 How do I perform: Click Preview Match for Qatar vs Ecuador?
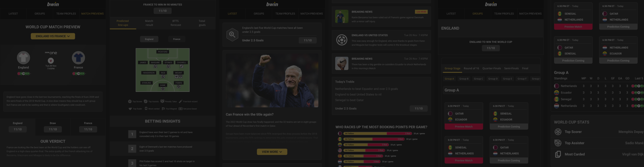point(464,127)
